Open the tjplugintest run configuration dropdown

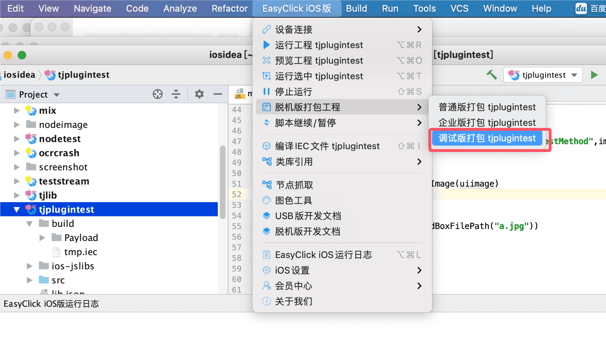click(x=543, y=75)
